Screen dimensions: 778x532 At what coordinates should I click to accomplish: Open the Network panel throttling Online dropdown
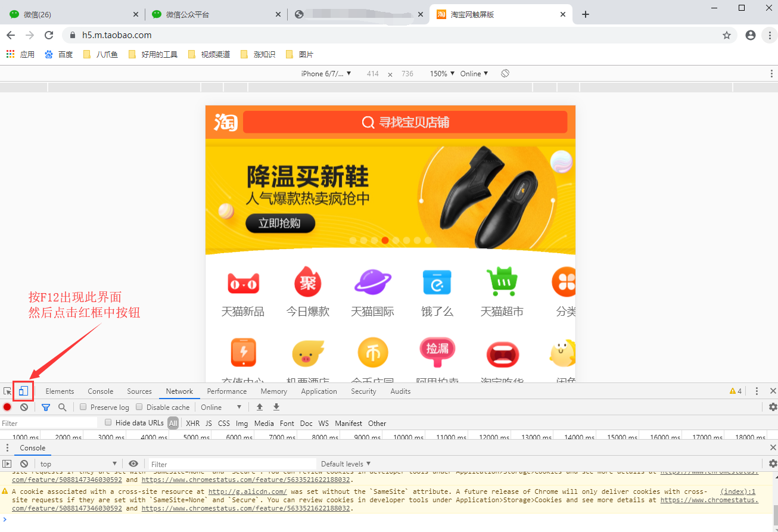pyautogui.click(x=221, y=407)
